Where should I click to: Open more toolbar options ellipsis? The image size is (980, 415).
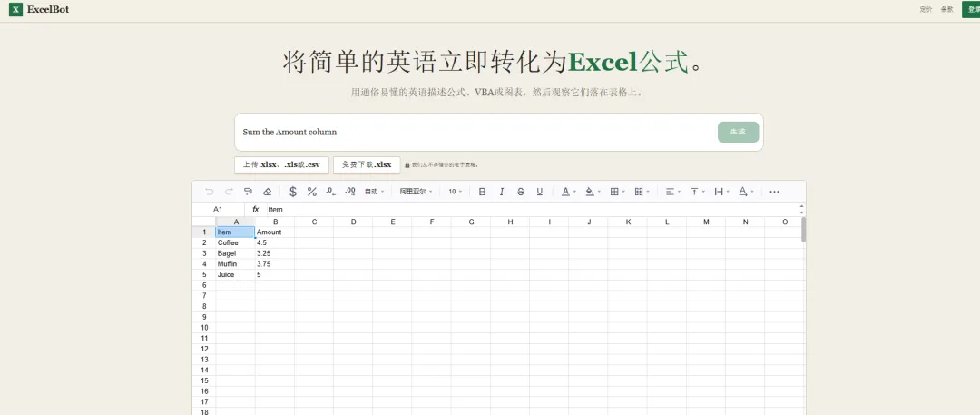(774, 192)
